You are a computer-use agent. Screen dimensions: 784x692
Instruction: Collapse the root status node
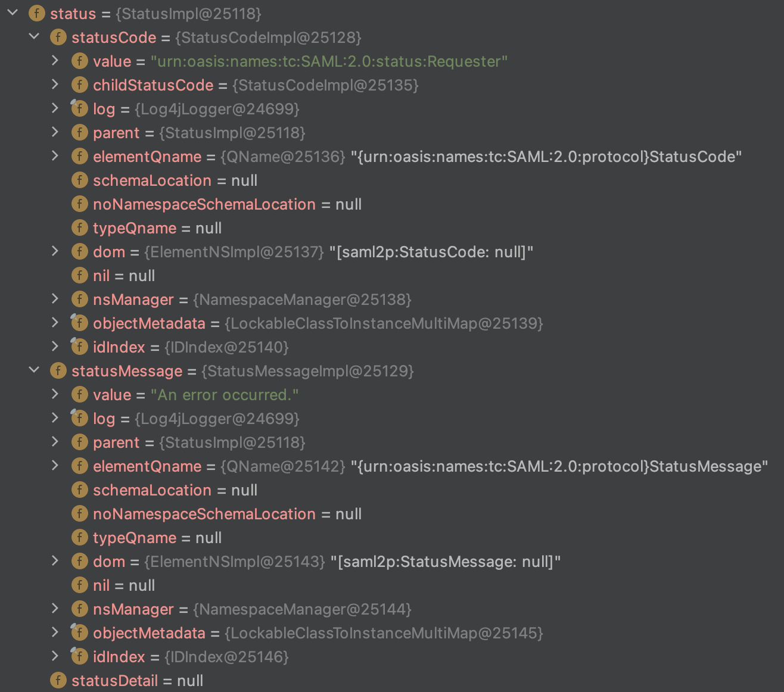coord(13,13)
